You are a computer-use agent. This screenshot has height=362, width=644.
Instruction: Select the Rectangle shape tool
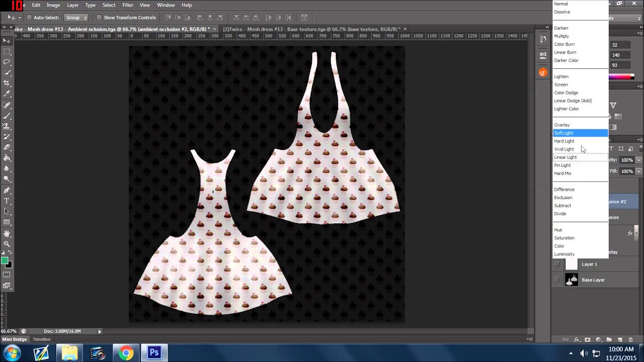point(7,222)
